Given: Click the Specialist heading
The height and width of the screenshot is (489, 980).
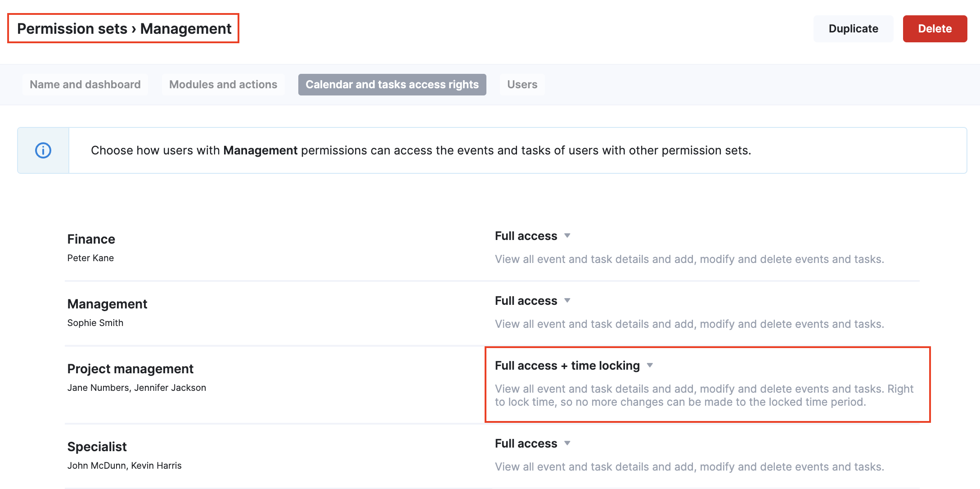Looking at the screenshot, I should tap(97, 447).
